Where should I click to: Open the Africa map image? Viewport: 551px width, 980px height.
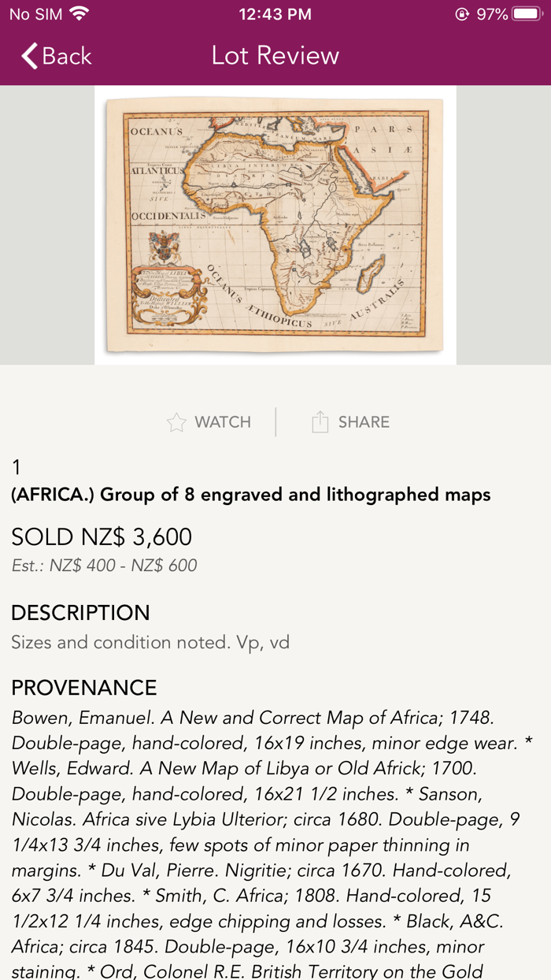(x=275, y=225)
